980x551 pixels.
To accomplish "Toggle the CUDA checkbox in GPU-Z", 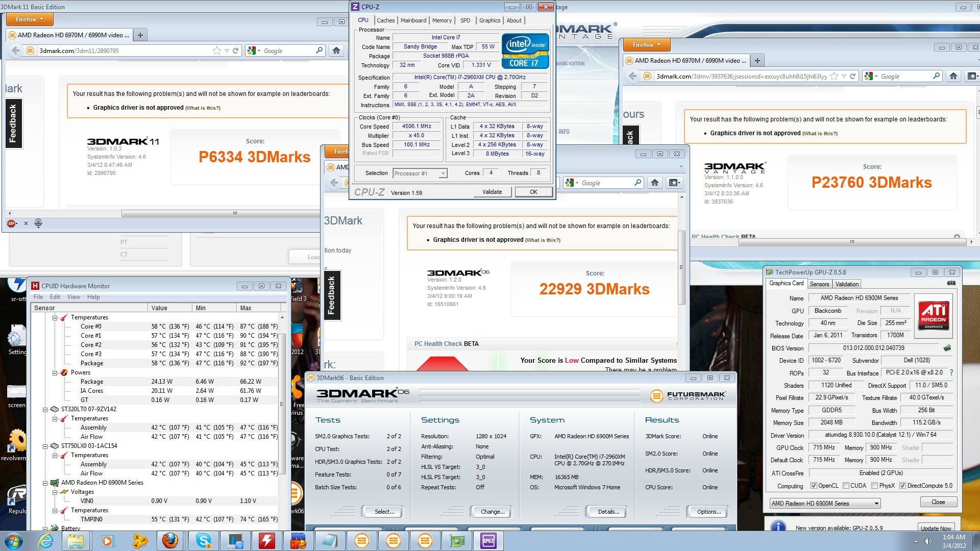I will tap(846, 486).
